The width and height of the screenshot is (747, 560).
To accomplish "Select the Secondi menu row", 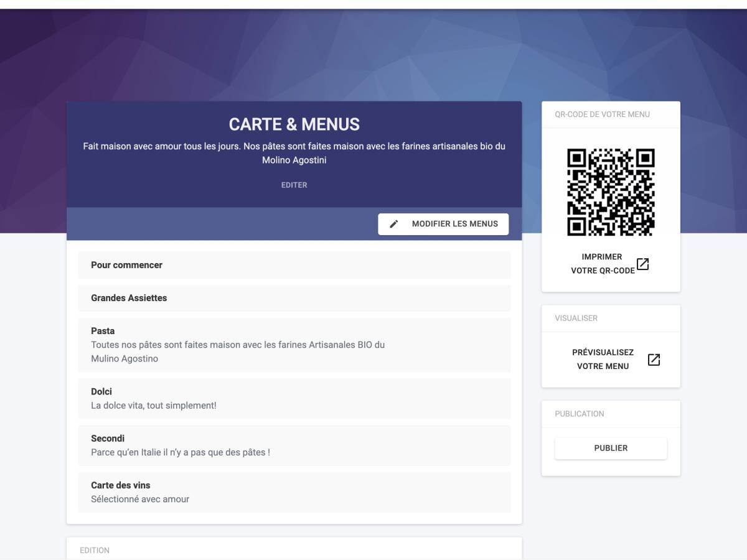I will [x=294, y=446].
